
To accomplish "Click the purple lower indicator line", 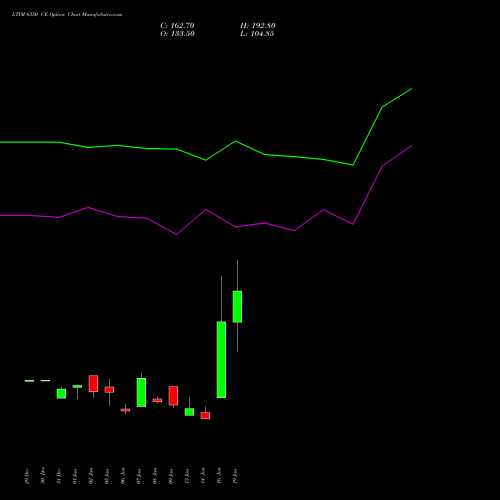I will [x=206, y=210].
